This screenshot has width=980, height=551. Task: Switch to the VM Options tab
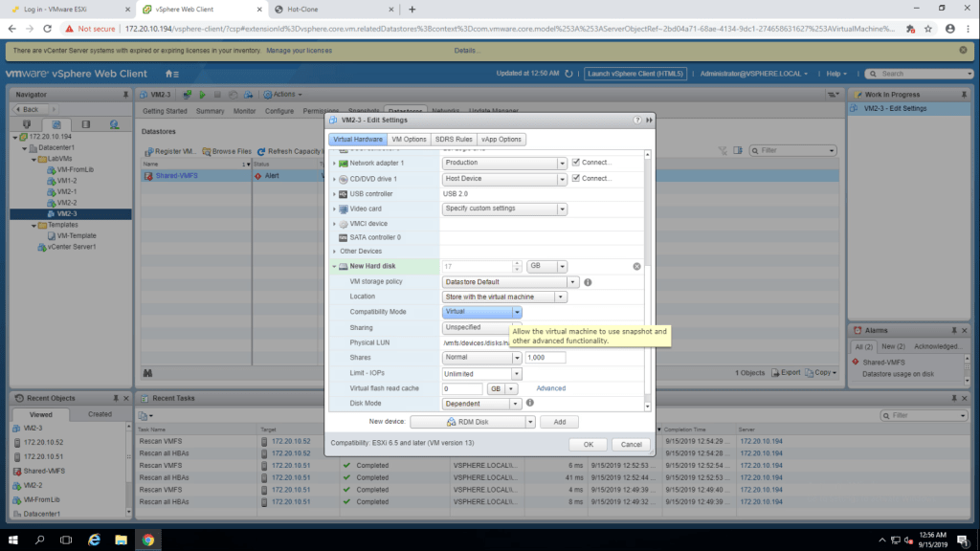pyautogui.click(x=409, y=140)
